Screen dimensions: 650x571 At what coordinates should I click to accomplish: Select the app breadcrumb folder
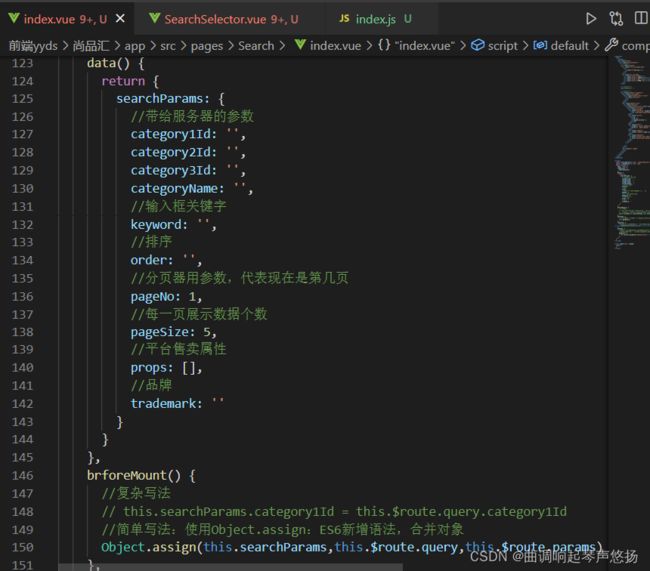tap(135, 46)
